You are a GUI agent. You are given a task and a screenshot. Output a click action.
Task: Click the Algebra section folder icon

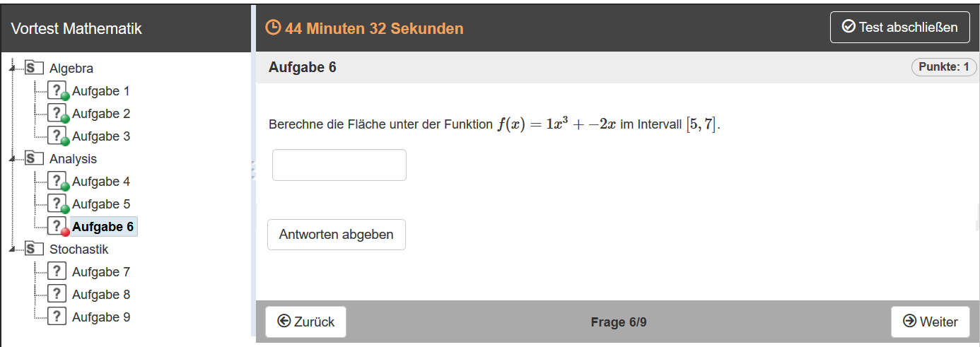(35, 68)
